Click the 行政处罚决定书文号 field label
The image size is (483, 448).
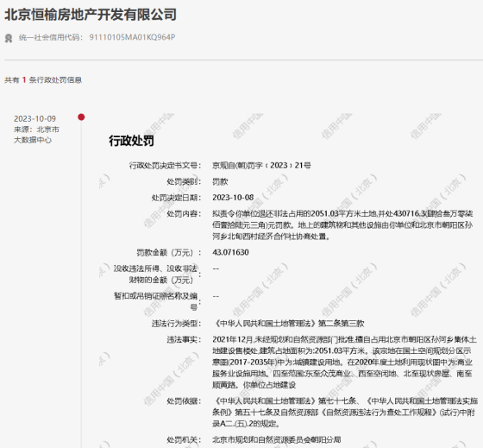click(x=165, y=166)
